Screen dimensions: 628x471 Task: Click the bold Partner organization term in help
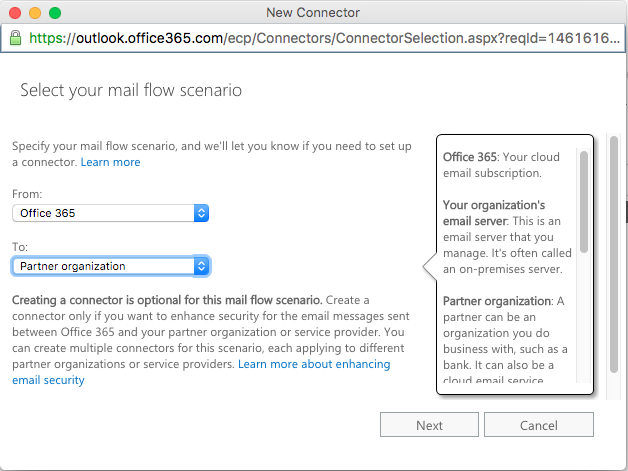pos(497,301)
